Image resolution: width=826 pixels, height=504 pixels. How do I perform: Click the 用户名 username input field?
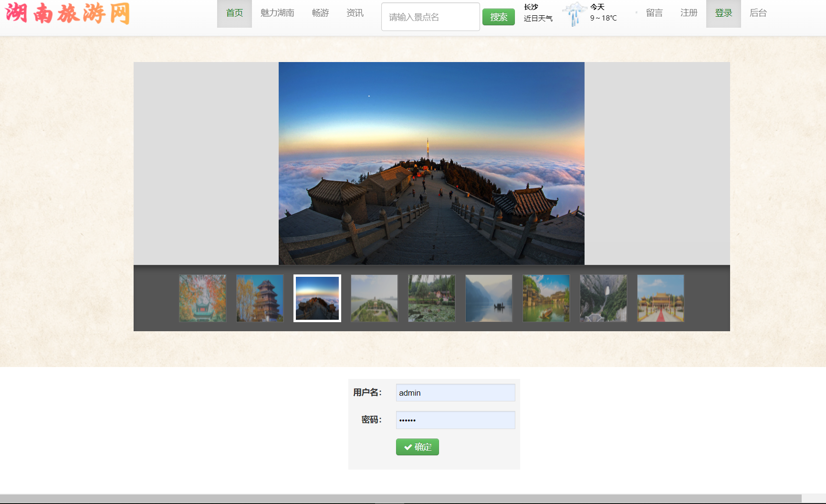tap(455, 393)
